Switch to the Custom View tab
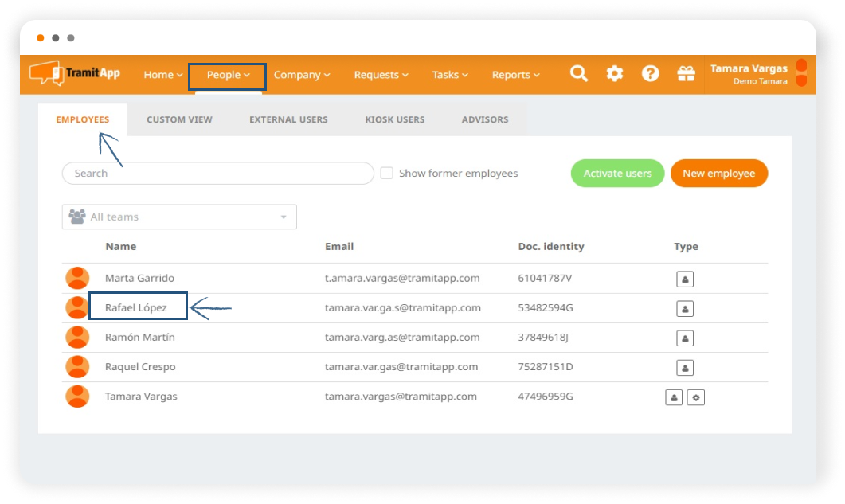845x504 pixels. (x=179, y=119)
